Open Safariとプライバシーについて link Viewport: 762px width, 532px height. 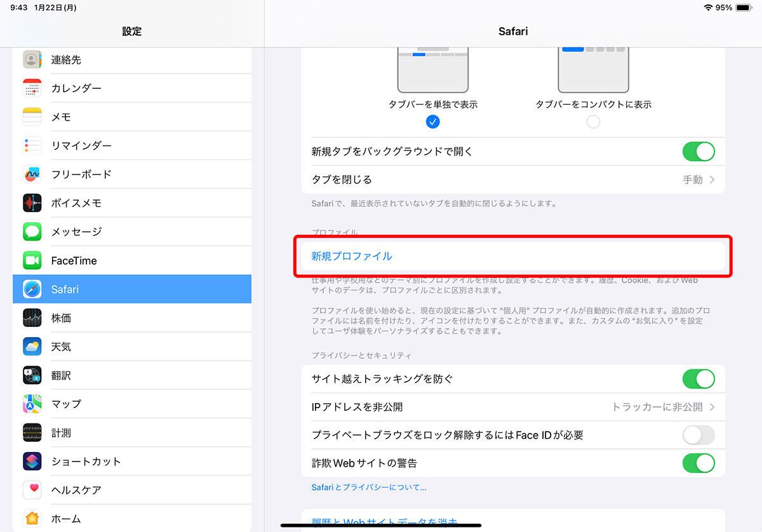coord(369,488)
